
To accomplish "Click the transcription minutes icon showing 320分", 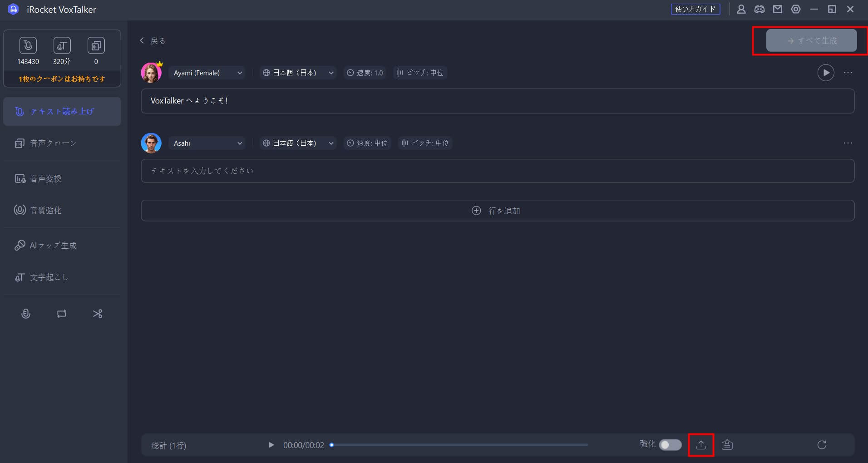I will 62,45.
